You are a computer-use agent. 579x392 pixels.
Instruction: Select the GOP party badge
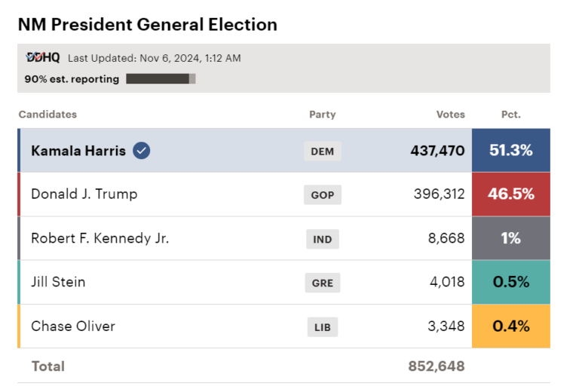323,195
